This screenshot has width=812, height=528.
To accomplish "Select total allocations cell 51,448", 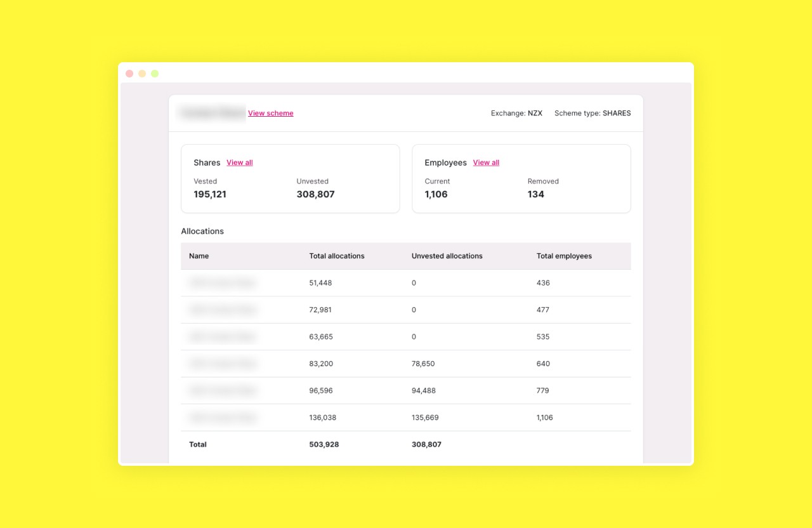I will (320, 283).
